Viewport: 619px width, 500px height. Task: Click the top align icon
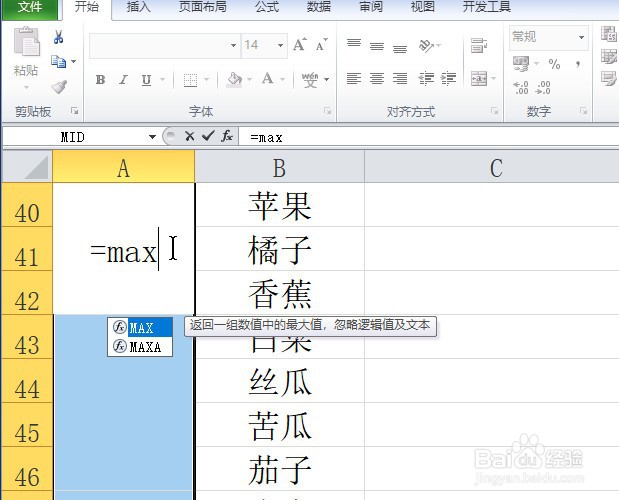(354, 43)
